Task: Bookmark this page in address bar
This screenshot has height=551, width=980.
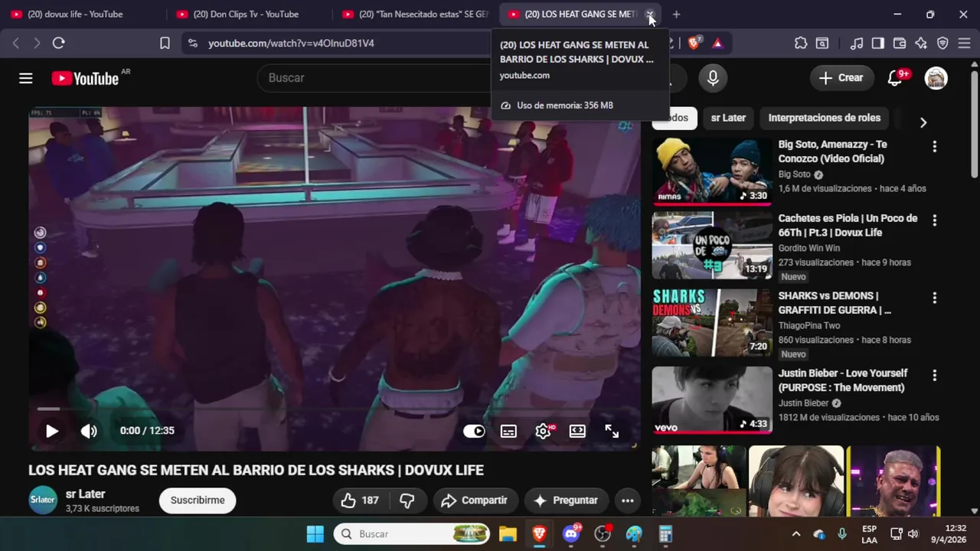Action: 165,44
